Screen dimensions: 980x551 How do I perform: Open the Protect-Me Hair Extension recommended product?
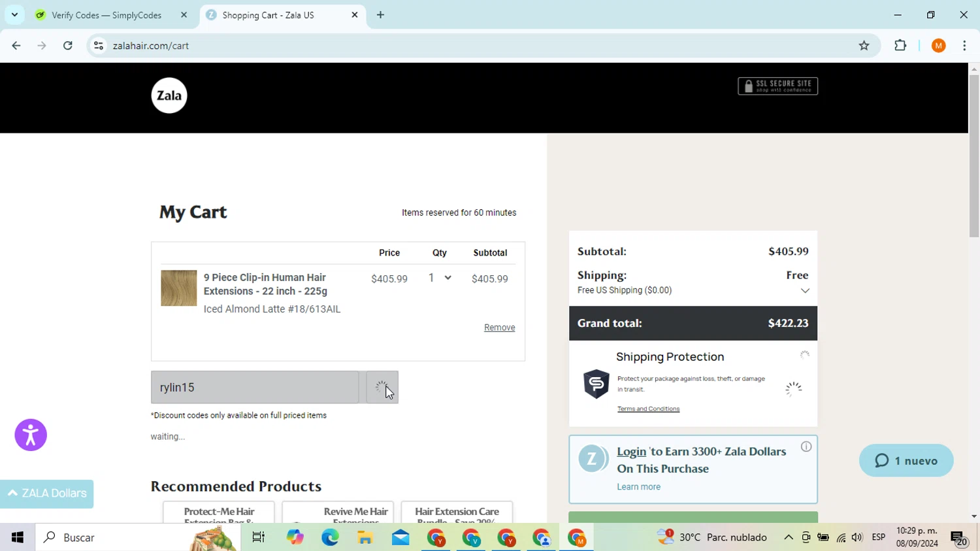(219, 512)
